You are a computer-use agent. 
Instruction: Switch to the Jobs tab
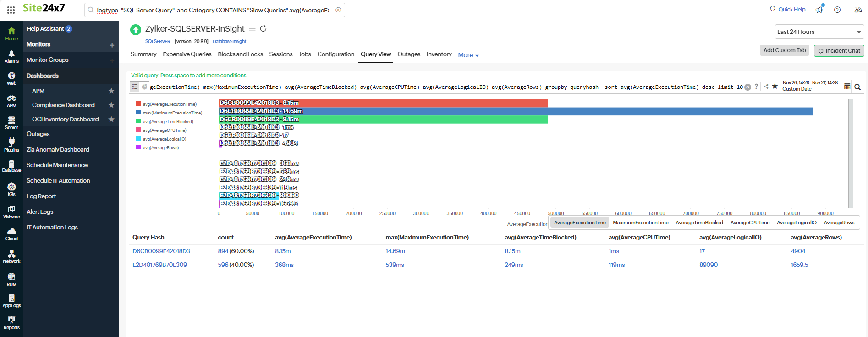click(305, 54)
